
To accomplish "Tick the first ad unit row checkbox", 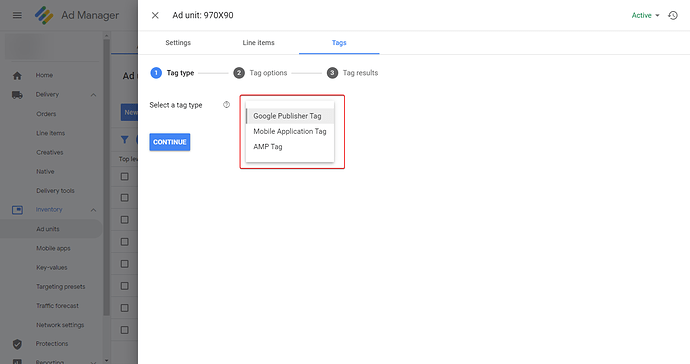I will pyautogui.click(x=125, y=176).
